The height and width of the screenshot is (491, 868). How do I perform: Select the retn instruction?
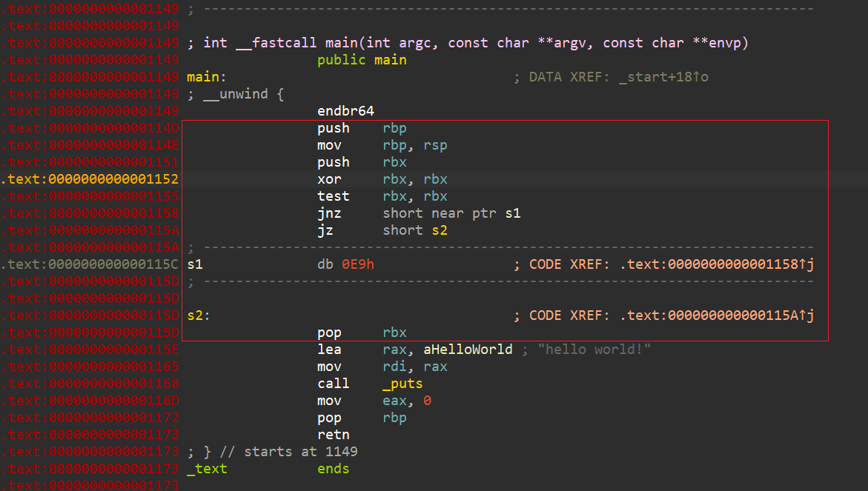click(333, 435)
